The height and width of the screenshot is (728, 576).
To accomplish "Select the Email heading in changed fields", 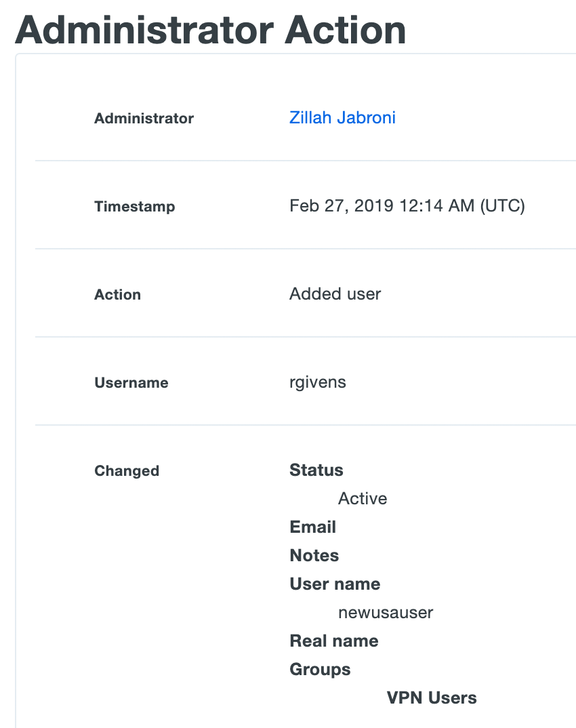I will (312, 527).
